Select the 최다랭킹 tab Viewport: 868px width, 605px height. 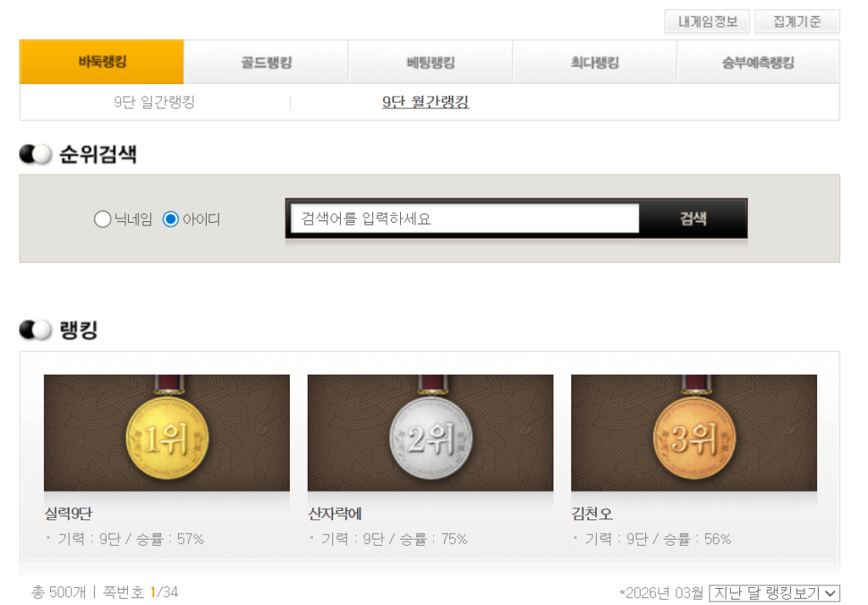(594, 62)
